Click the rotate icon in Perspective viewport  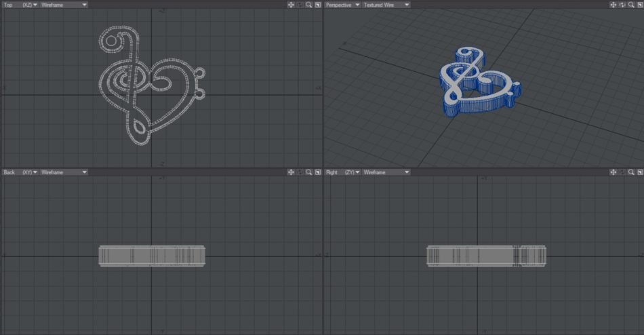tap(622, 5)
